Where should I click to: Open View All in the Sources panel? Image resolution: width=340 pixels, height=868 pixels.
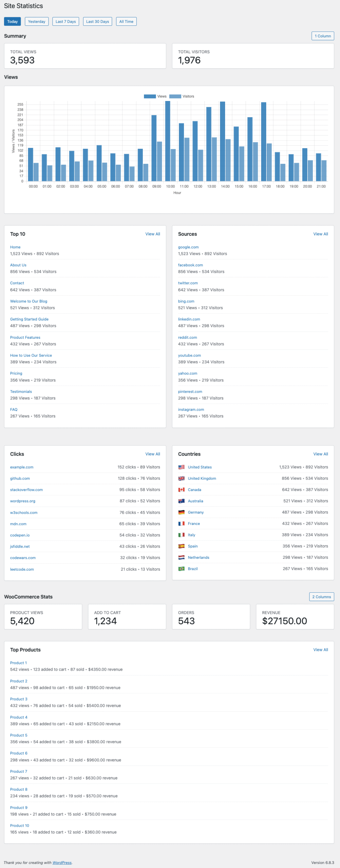[320, 234]
